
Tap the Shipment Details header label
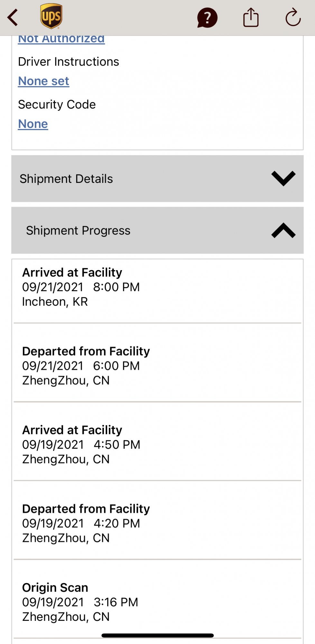[x=66, y=179]
